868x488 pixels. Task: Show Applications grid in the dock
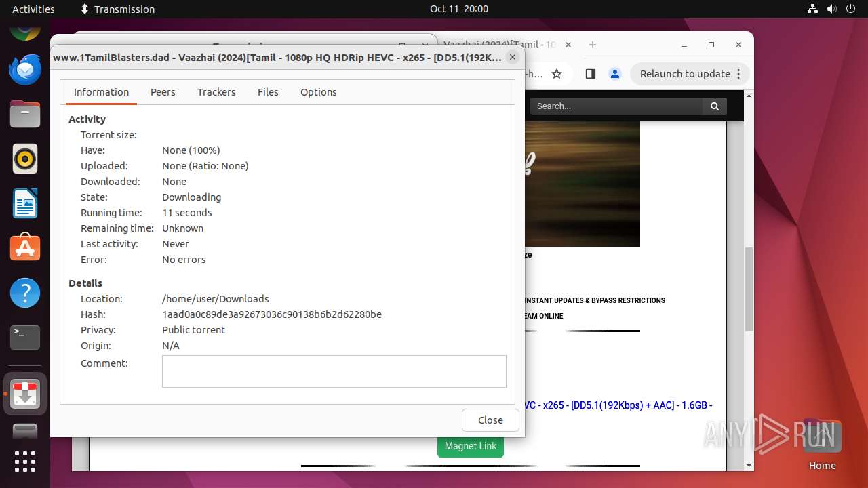click(25, 462)
